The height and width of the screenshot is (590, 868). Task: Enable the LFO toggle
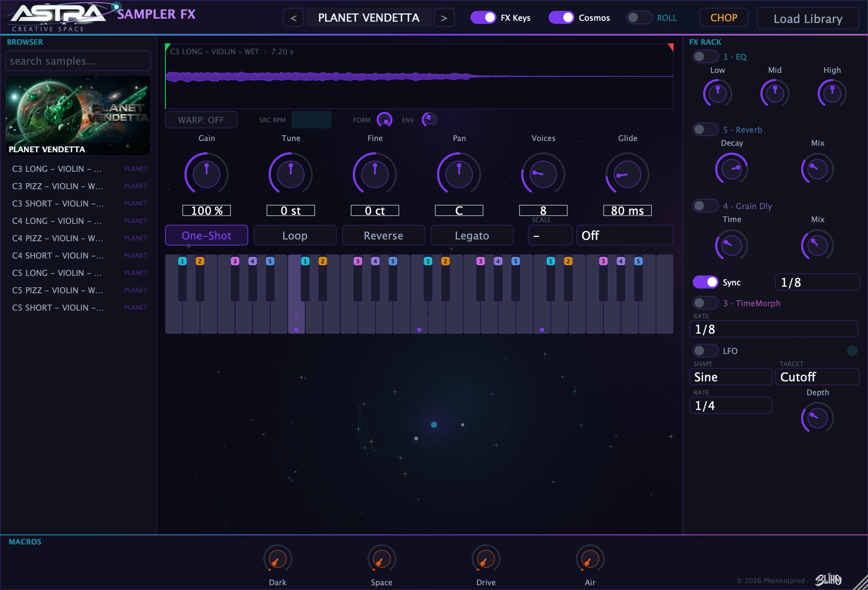tap(706, 351)
